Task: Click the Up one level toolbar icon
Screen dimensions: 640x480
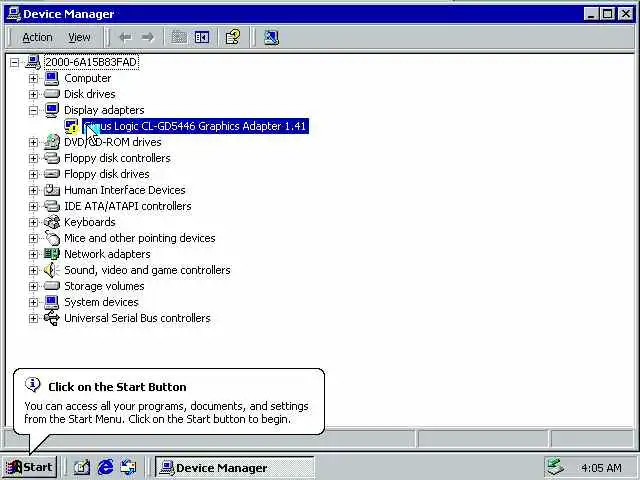Action: [x=179, y=38]
